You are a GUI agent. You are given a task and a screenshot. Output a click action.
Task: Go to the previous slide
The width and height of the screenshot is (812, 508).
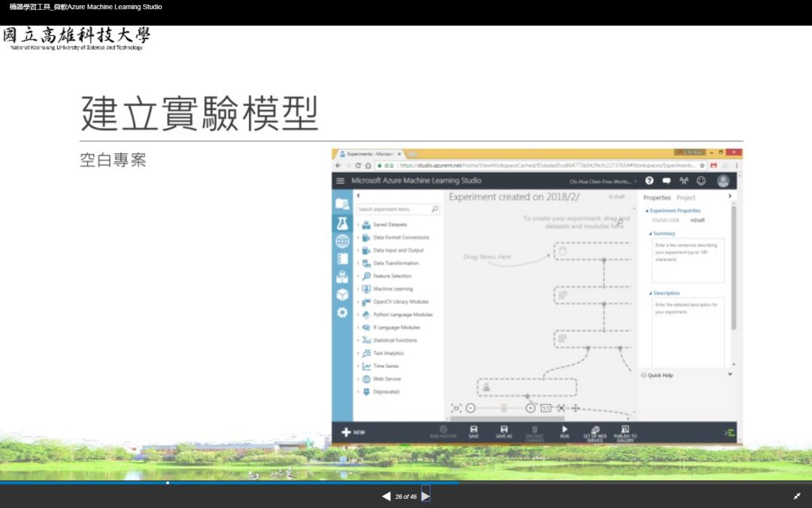(386, 496)
